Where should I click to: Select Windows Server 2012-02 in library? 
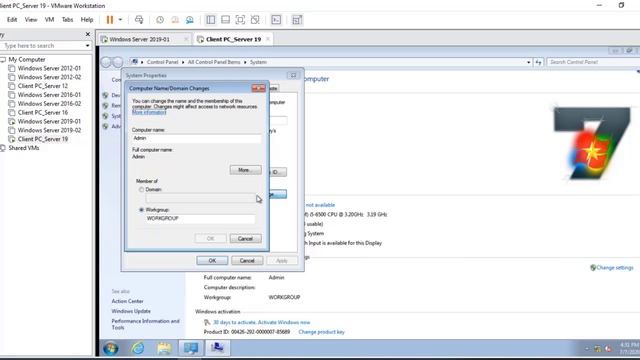click(49, 77)
